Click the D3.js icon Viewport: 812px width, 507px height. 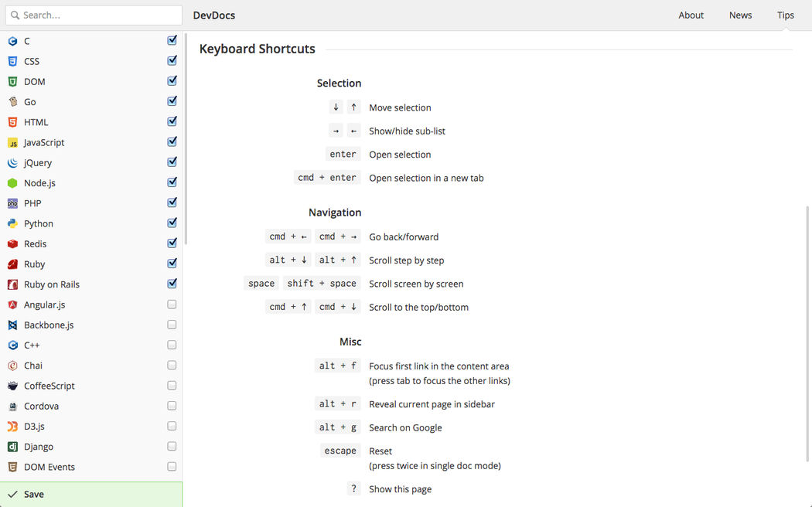[x=12, y=427]
